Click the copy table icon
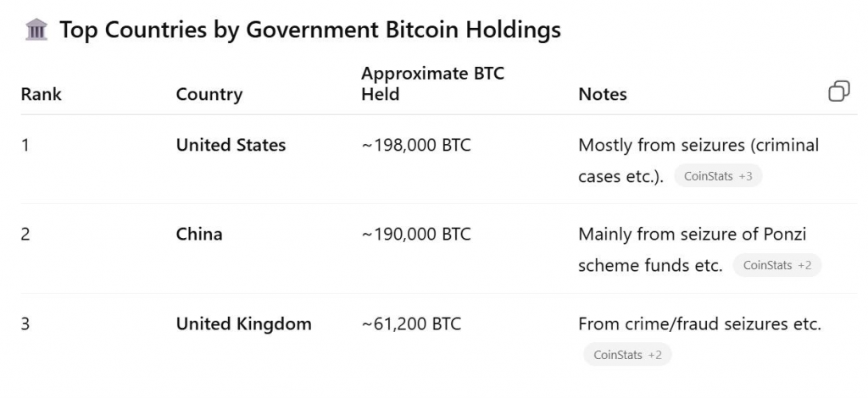Screen dimensions: 868x398 point(838,91)
